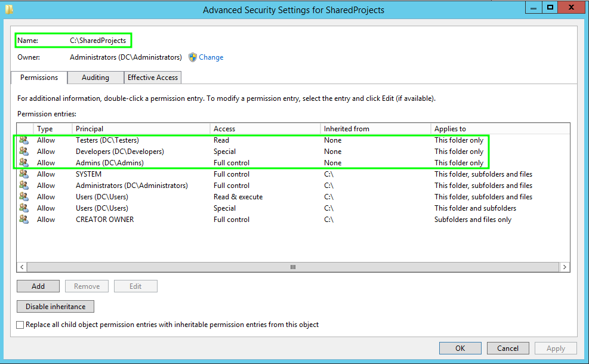
Task: Select the Users Read & execute entry
Action: (101, 197)
